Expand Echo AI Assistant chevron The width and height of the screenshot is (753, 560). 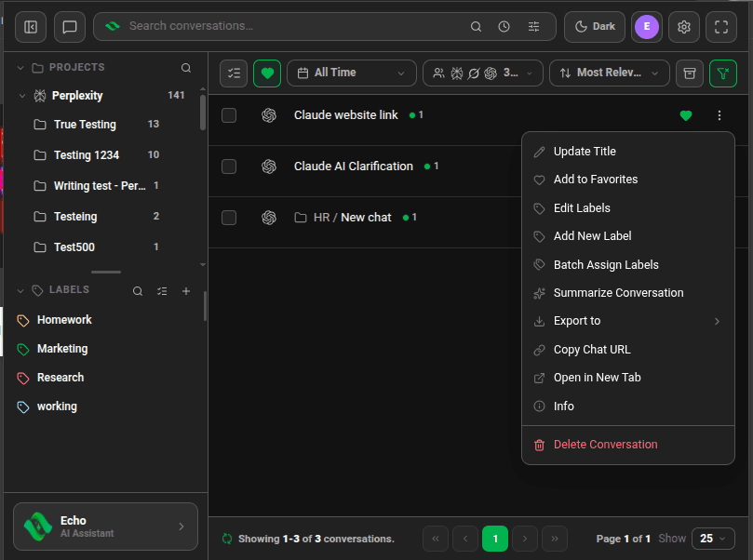pyautogui.click(x=182, y=527)
